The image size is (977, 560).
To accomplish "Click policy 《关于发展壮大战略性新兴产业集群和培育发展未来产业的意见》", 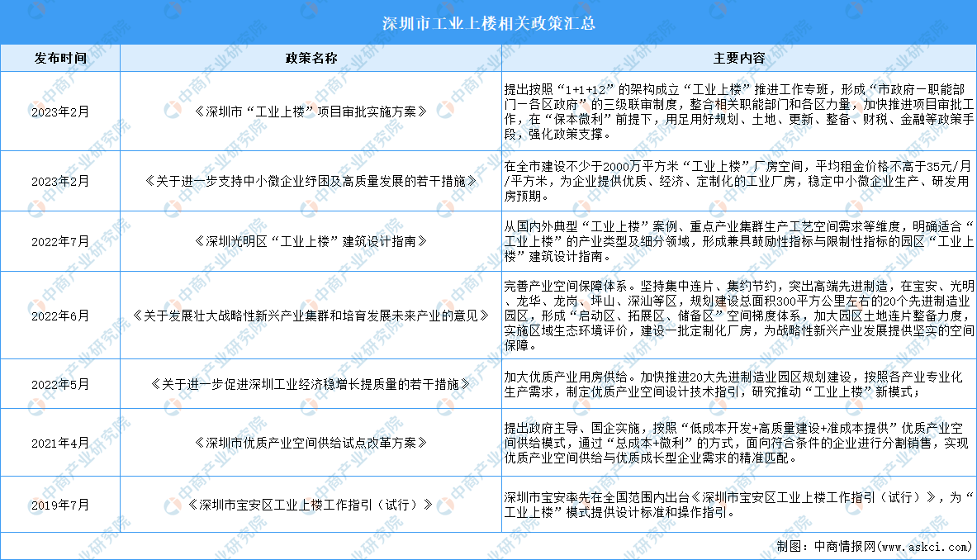I will click(x=311, y=316).
